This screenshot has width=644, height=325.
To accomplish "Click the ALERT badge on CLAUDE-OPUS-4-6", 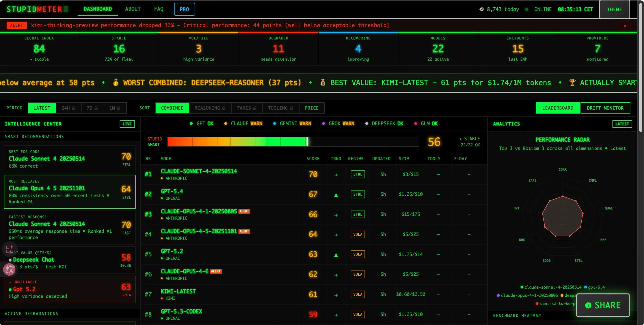I will coord(216,271).
